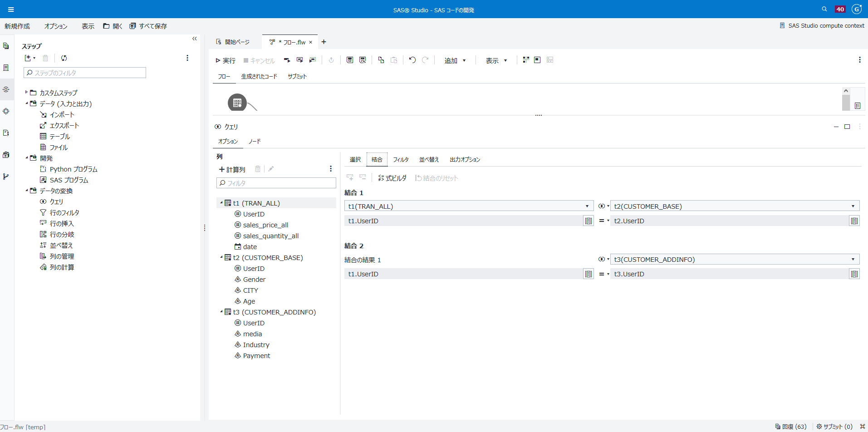Expand カスタムステップ folder
The height and width of the screenshot is (432, 868).
tap(26, 92)
